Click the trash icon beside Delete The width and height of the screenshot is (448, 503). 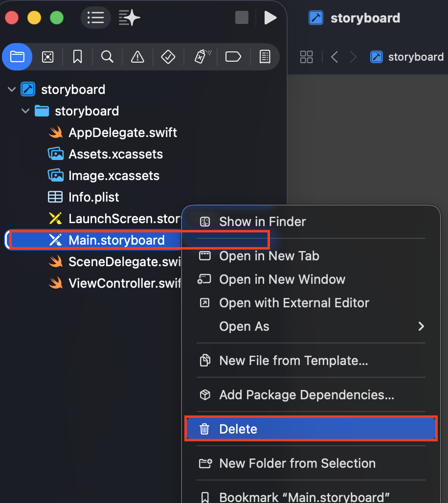click(204, 429)
